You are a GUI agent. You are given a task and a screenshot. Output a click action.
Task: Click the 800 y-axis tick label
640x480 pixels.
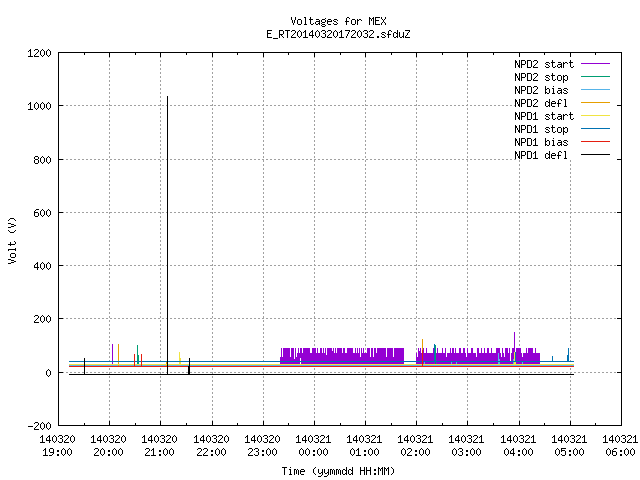[42, 160]
